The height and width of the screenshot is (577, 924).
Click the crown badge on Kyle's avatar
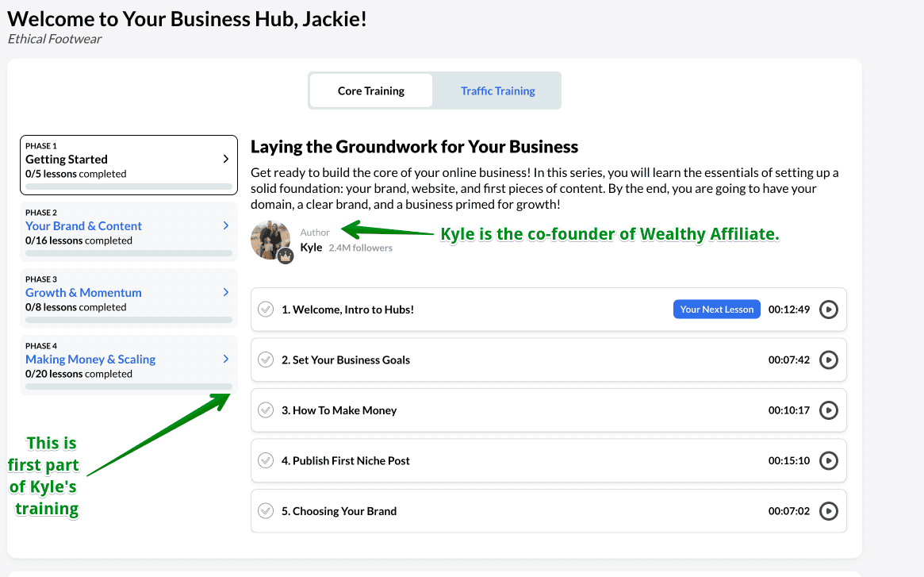point(286,256)
